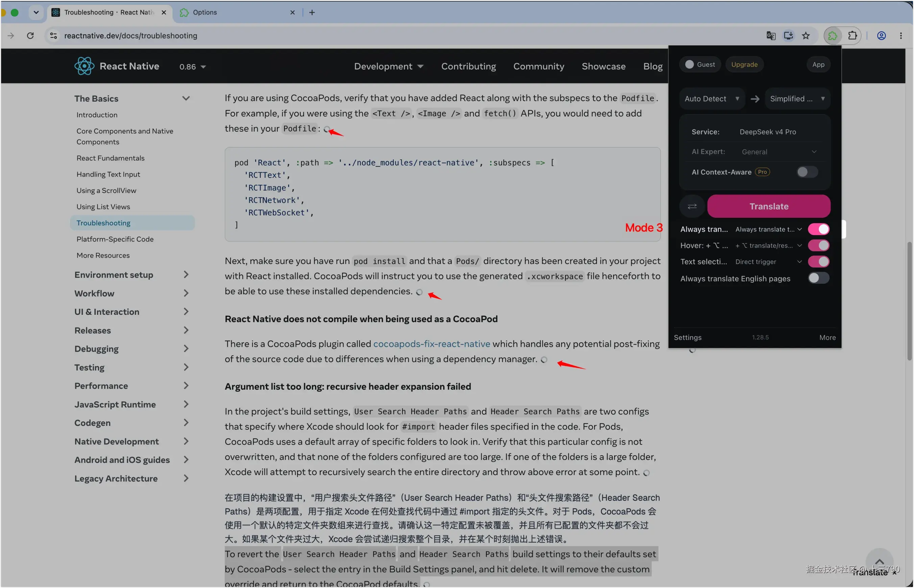The image size is (914, 588).
Task: Open Contributing nav item
Action: pyautogui.click(x=468, y=67)
